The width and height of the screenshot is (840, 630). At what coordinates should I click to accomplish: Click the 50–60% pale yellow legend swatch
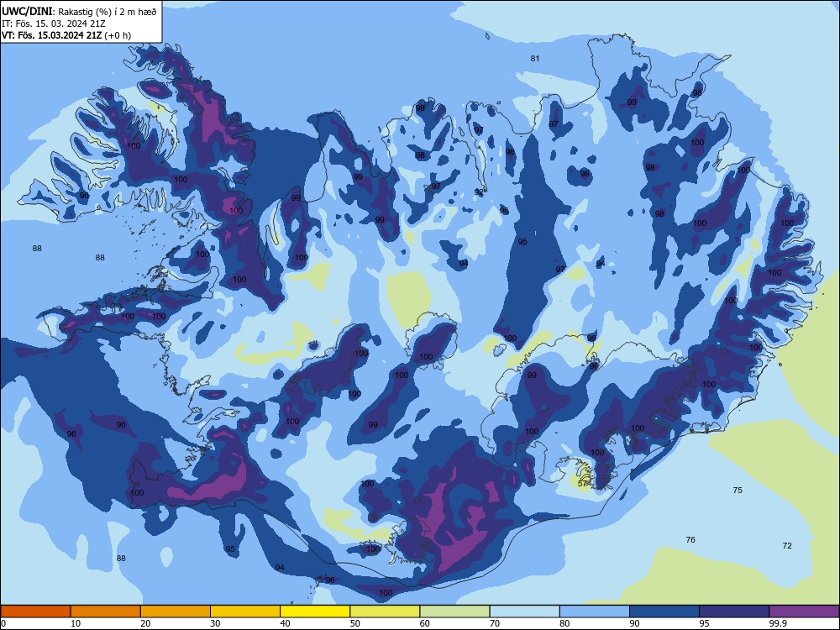(385, 612)
